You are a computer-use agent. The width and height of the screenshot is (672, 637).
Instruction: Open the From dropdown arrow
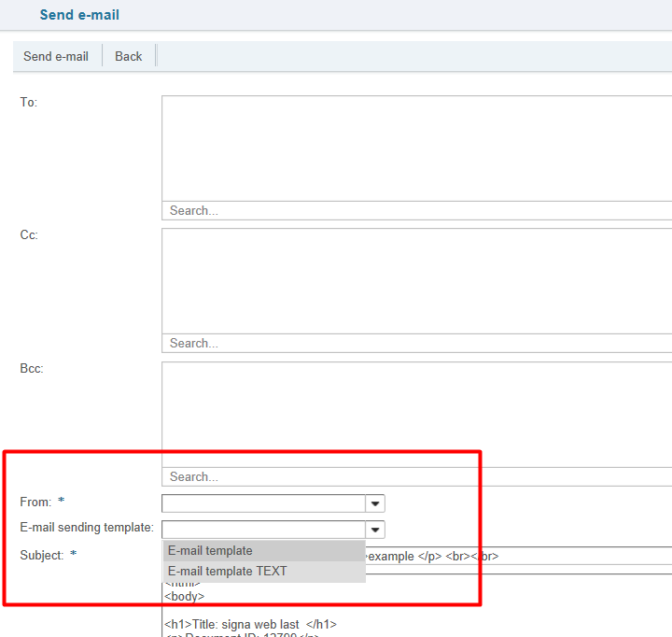[x=375, y=503]
